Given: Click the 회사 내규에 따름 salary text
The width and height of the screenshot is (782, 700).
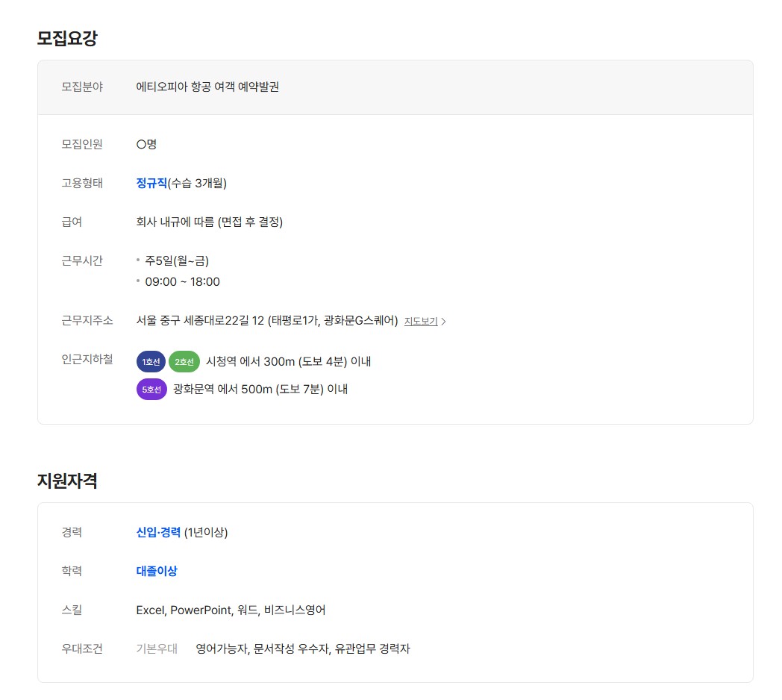Looking at the screenshot, I should pos(209,222).
